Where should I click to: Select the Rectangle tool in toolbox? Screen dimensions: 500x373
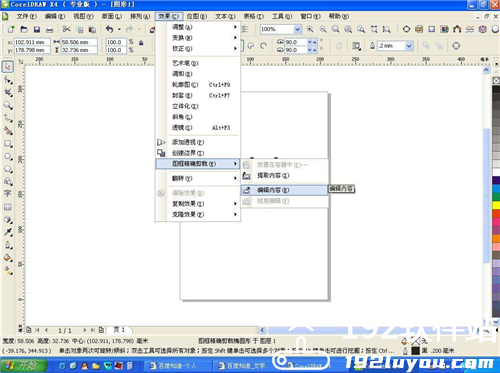pos(8,144)
